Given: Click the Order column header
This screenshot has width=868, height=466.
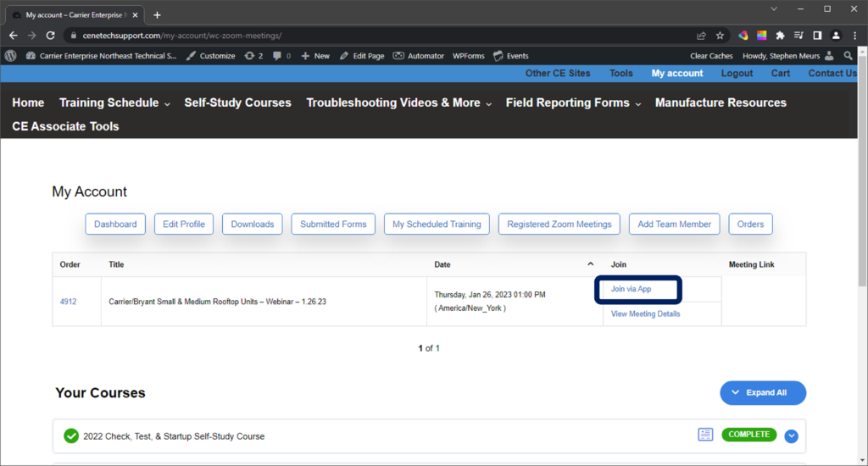Looking at the screenshot, I should (70, 264).
